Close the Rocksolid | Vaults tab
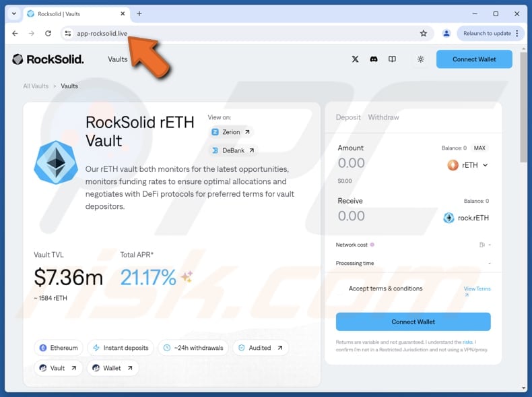This screenshot has width=532, height=397. (x=123, y=13)
